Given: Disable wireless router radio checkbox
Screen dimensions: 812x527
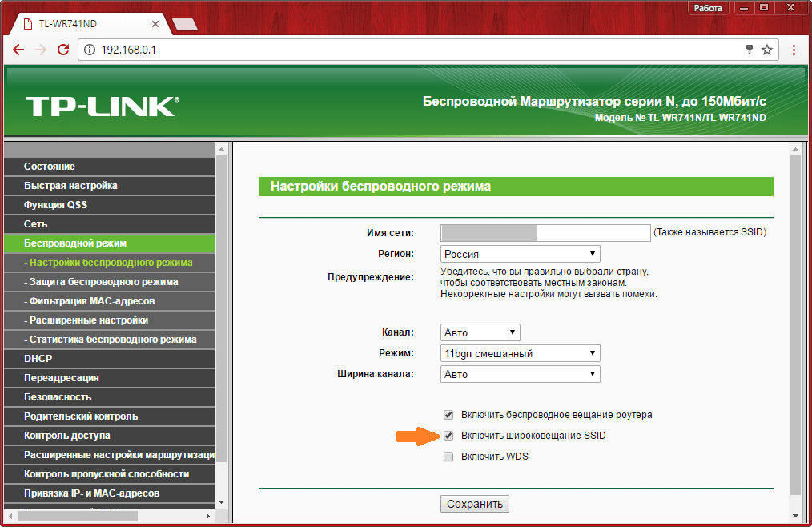Looking at the screenshot, I should click(448, 415).
